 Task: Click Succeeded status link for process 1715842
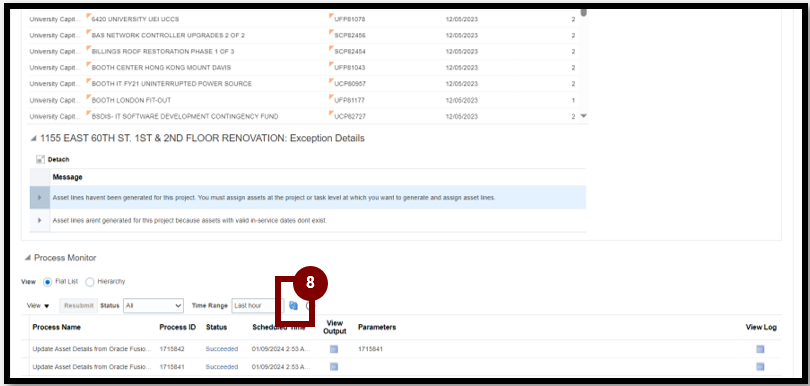[222, 349]
